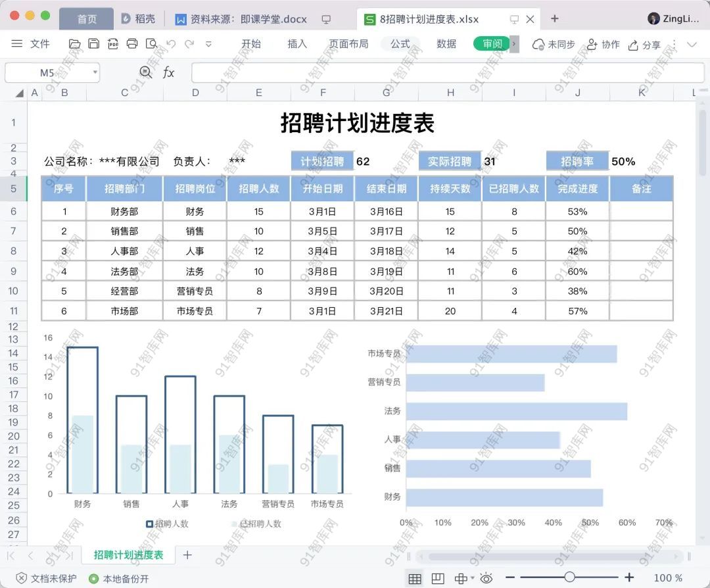This screenshot has width=710, height=588.
Task: Click the zoom slider handle
Action: [569, 577]
